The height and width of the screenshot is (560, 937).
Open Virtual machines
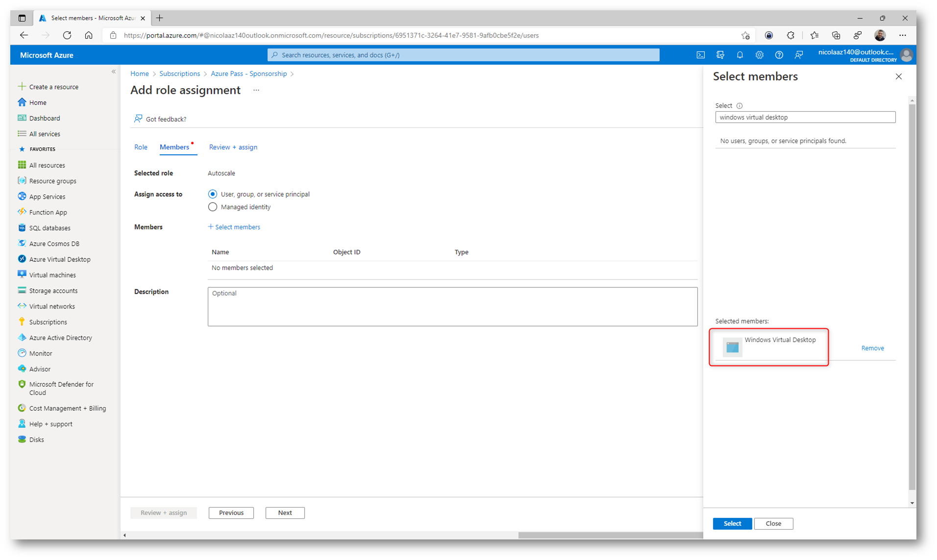(x=47, y=275)
